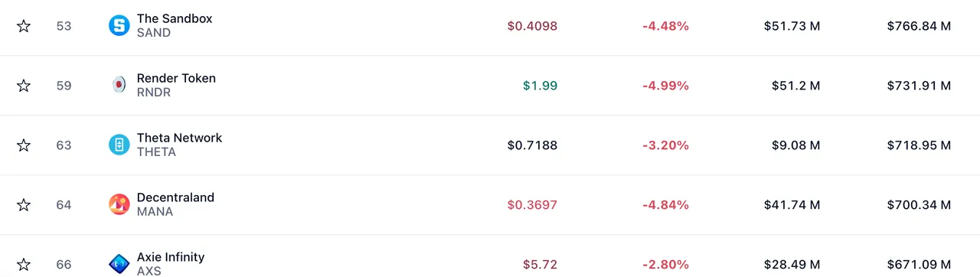The width and height of the screenshot is (980, 277).
Task: Select the SAND price $0.4098
Action: coord(532,26)
